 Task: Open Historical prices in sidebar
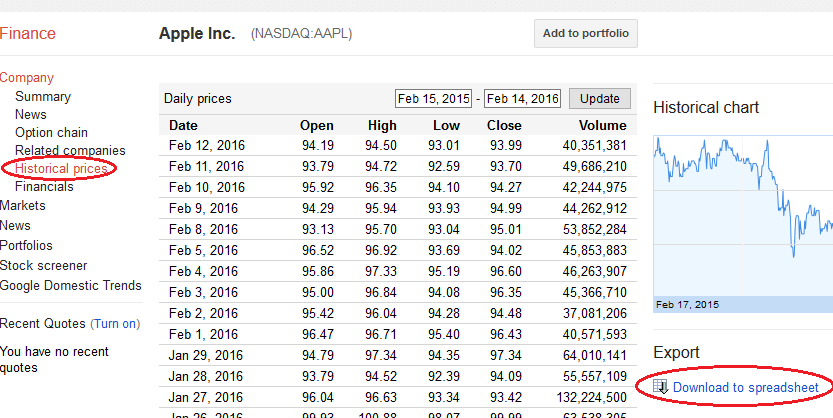click(x=60, y=169)
